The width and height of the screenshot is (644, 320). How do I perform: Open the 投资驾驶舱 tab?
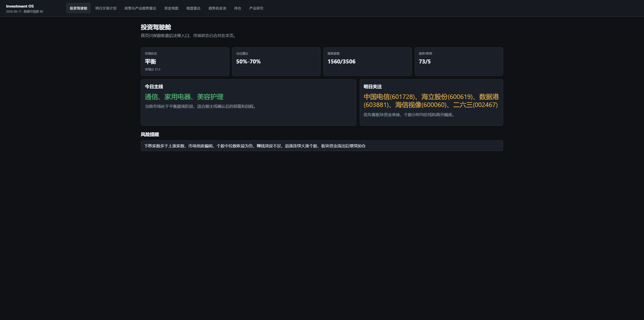[78, 8]
